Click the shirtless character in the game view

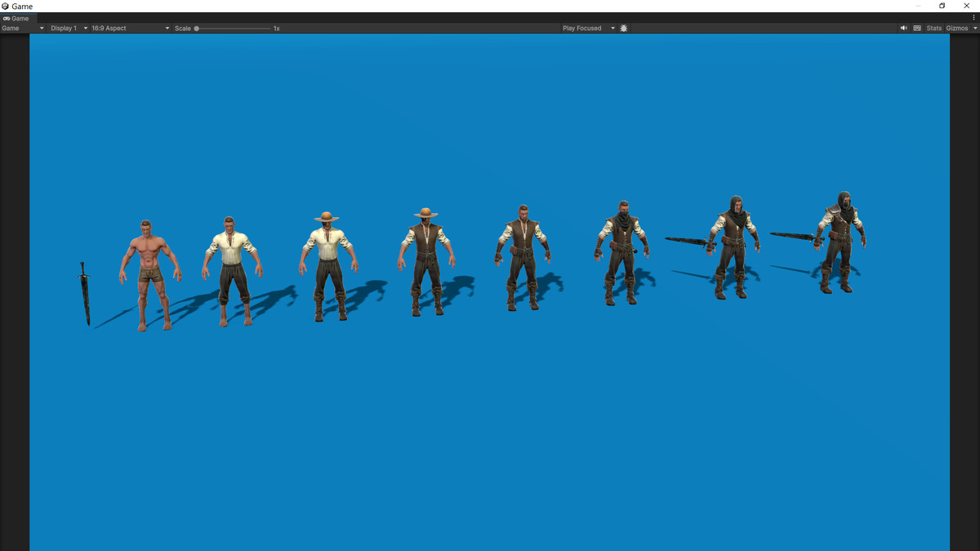149,269
